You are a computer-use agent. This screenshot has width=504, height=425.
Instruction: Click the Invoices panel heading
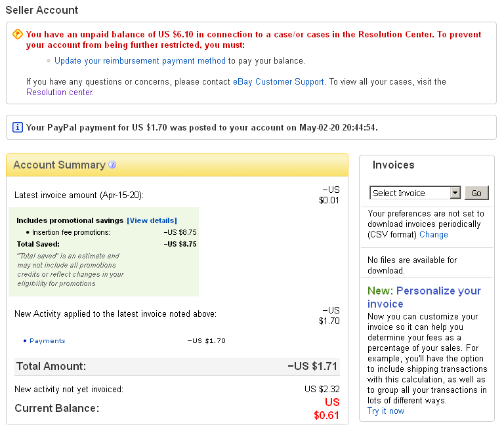pos(393,165)
